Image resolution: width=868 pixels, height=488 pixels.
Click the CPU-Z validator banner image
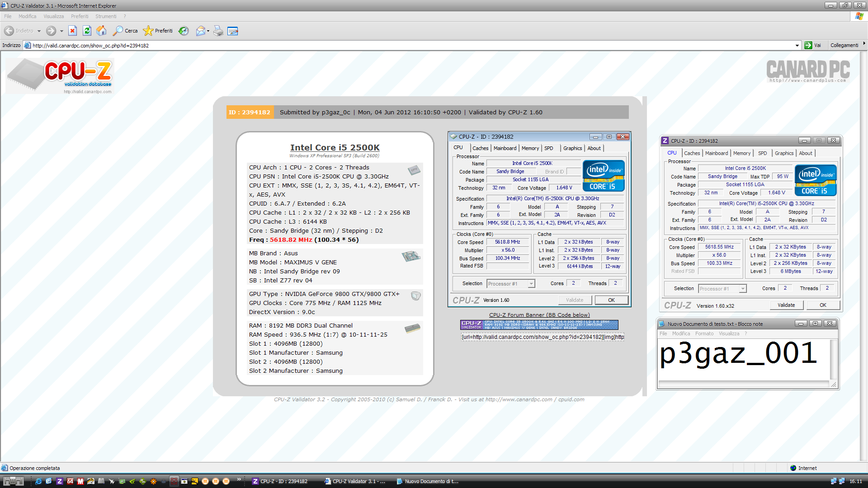539,325
